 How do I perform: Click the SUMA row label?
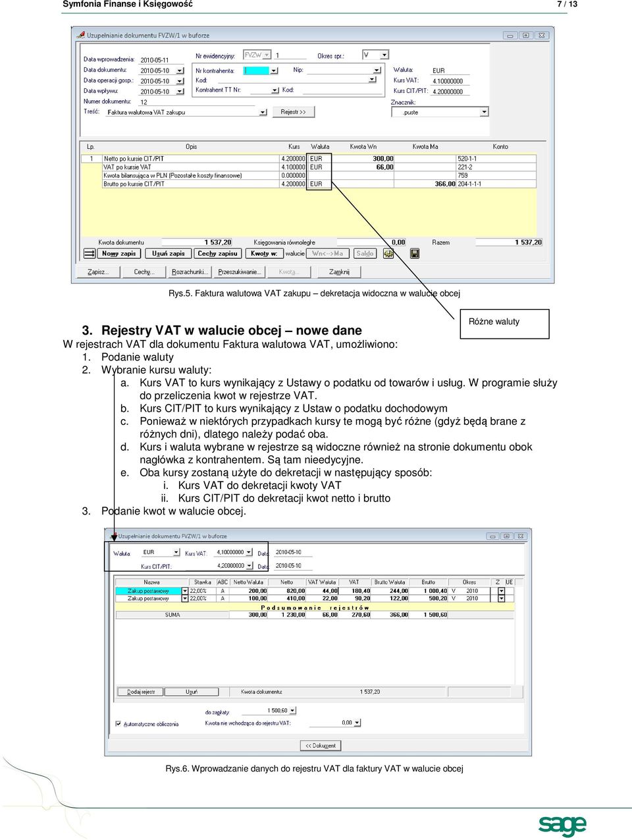point(172,615)
